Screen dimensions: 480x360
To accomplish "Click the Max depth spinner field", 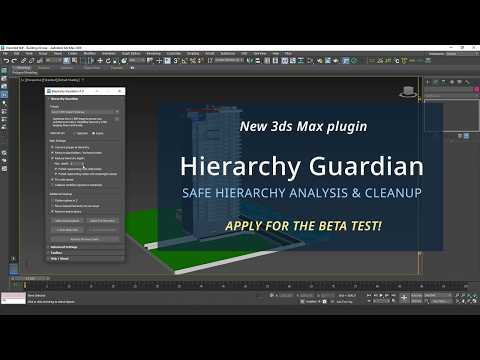I will (x=77, y=164).
